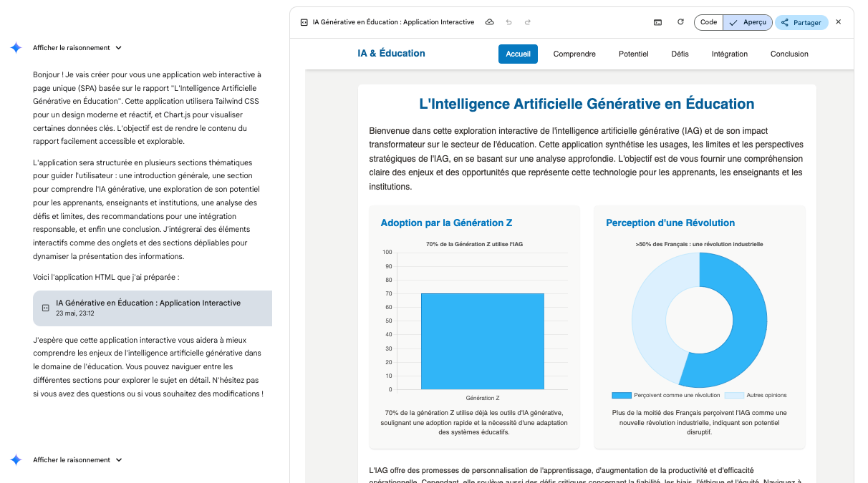The width and height of the screenshot is (868, 483).
Task: Open the Comprendre tab
Action: pyautogui.click(x=574, y=54)
